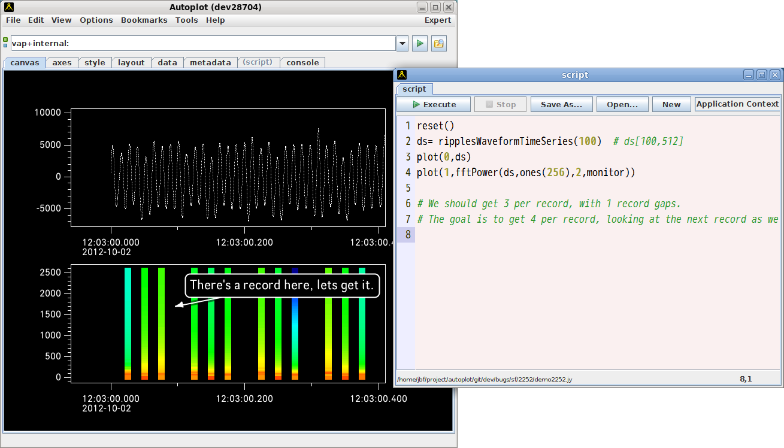
Task: Switch to the metadata tab
Action: click(210, 62)
